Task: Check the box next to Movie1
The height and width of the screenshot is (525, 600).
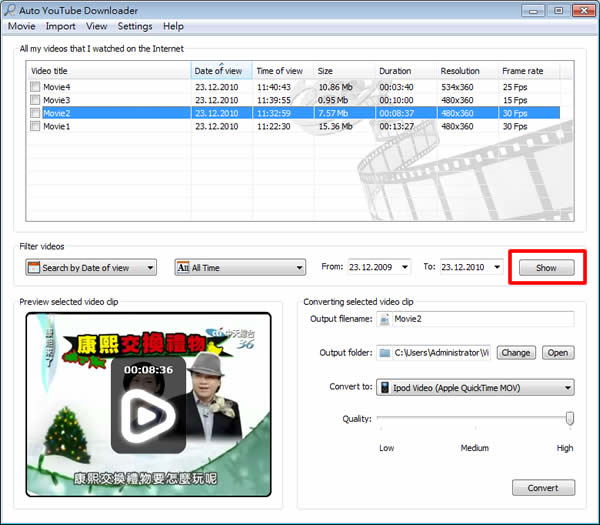Action: point(36,127)
